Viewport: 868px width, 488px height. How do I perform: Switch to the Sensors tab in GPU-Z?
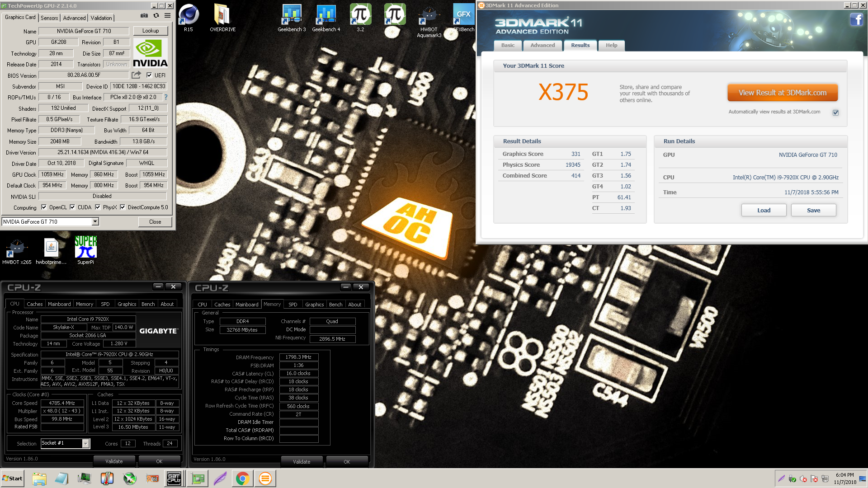pyautogui.click(x=49, y=18)
